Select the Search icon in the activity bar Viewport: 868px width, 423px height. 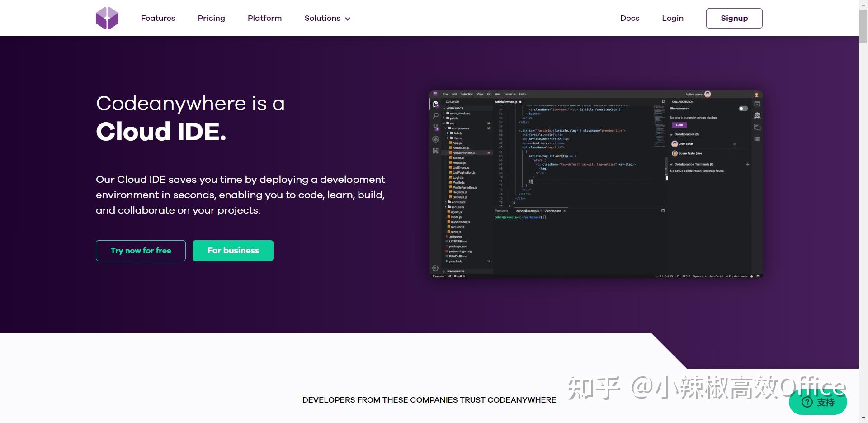coord(435,116)
